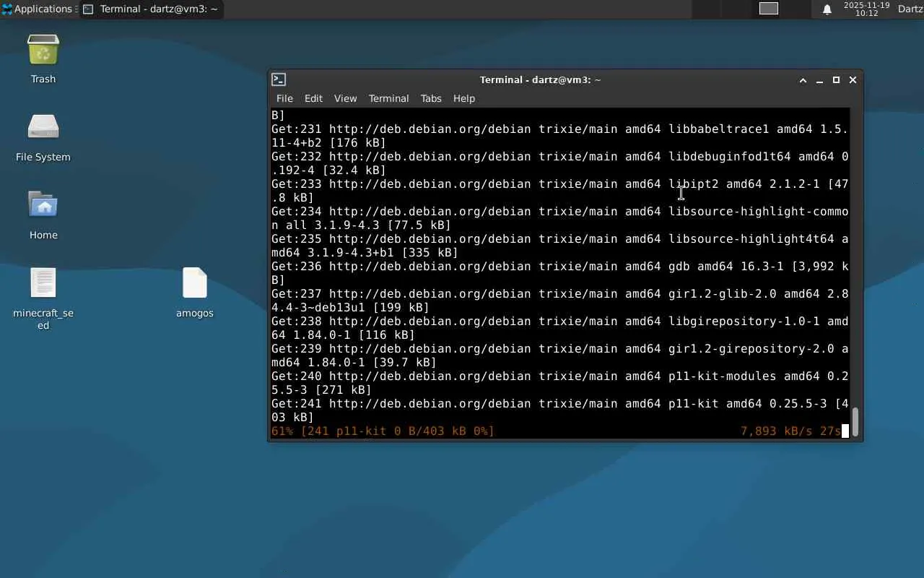Click the Get:238 libgirepository-1.0-1 line
924x578 pixels.
point(559,328)
